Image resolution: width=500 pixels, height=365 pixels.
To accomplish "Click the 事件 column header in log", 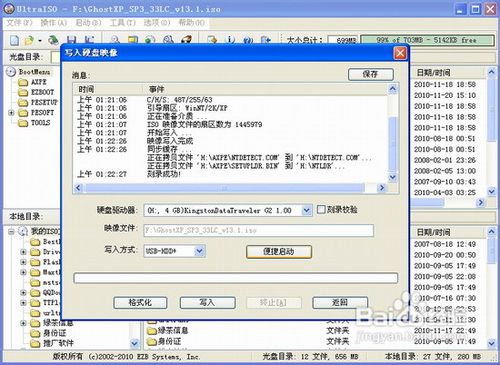I will [x=266, y=89].
